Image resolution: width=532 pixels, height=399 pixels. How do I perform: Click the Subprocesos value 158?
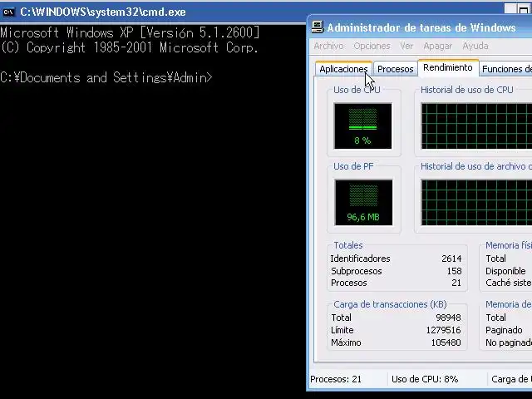pos(454,271)
